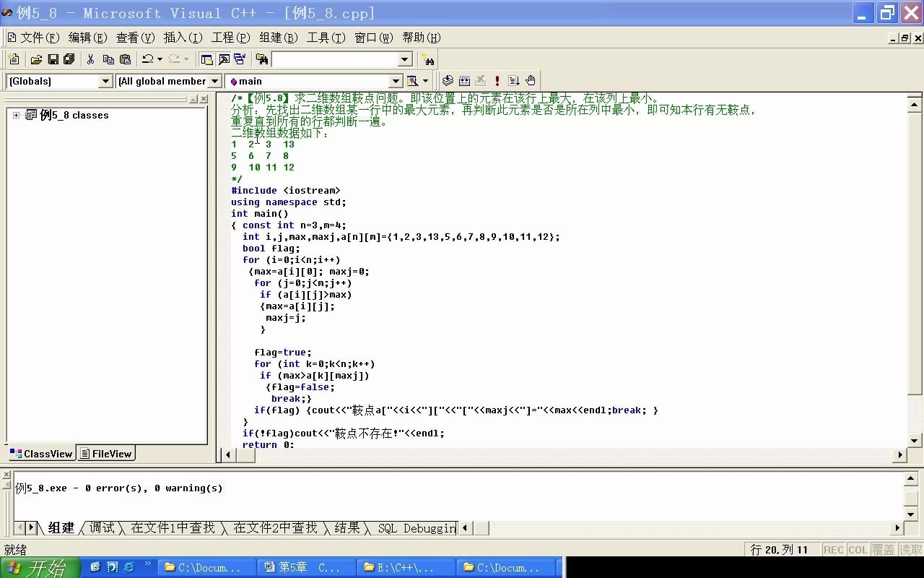The height and width of the screenshot is (578, 924).
Task: Cut text using the scissors icon
Action: coord(90,59)
